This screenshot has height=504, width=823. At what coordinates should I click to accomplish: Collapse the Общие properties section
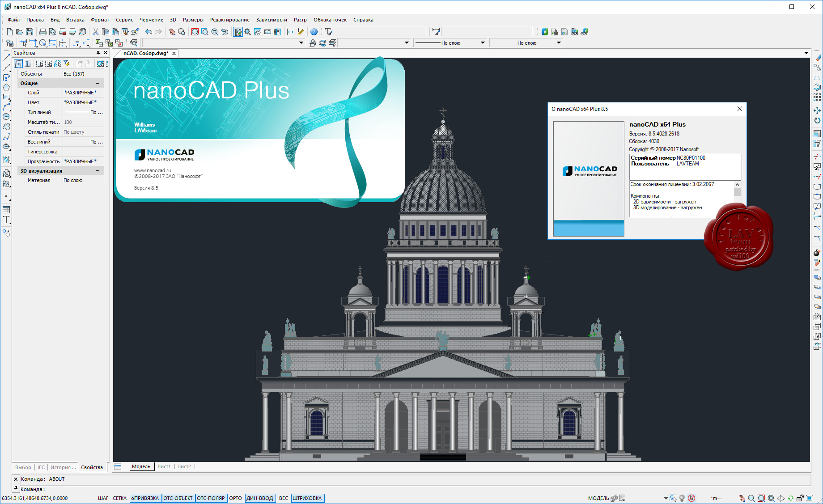[98, 83]
